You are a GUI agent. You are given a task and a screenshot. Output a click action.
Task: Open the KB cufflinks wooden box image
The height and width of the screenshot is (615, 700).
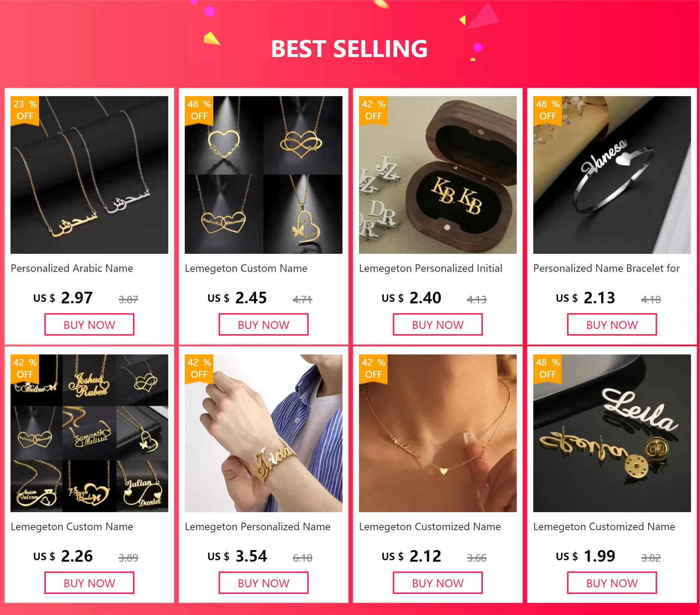click(438, 175)
